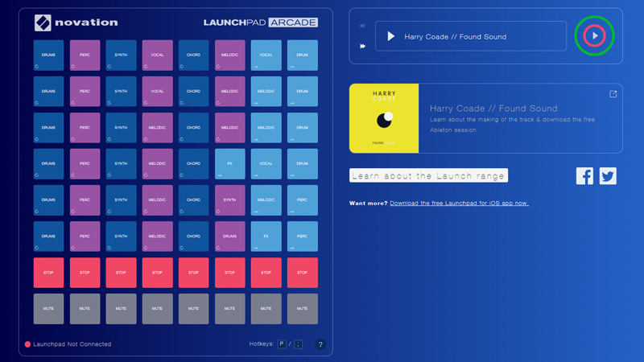644x362 pixels.
Task: Stop the eighth column clips
Action: tap(303, 273)
